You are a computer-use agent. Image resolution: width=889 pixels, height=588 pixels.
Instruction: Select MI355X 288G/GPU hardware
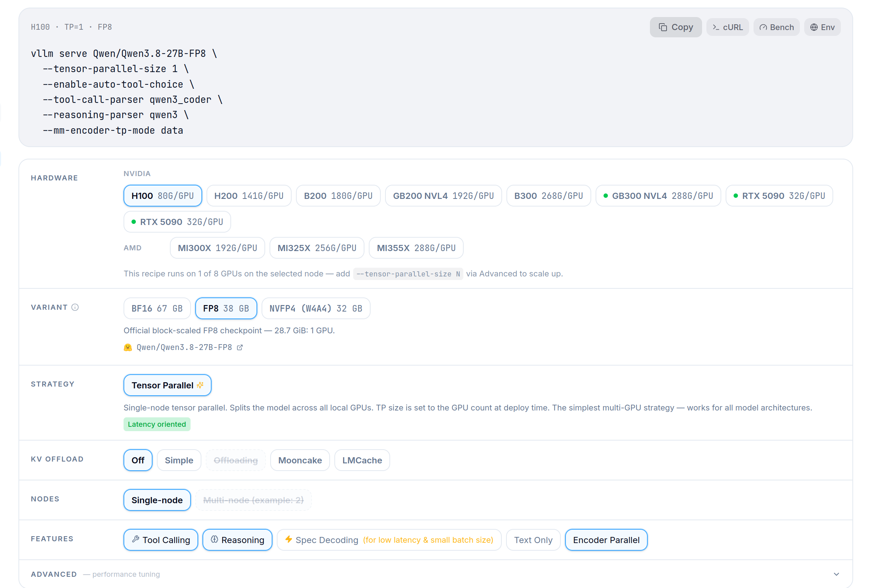(416, 248)
